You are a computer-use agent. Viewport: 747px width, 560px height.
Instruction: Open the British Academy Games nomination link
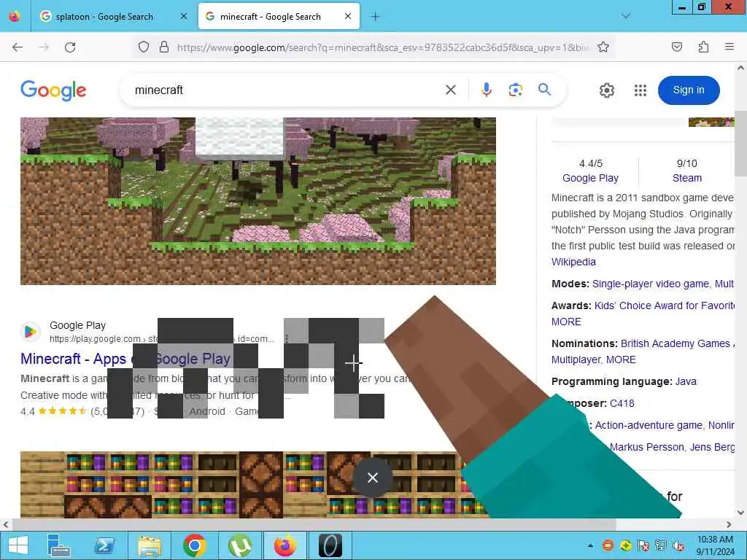tap(675, 344)
